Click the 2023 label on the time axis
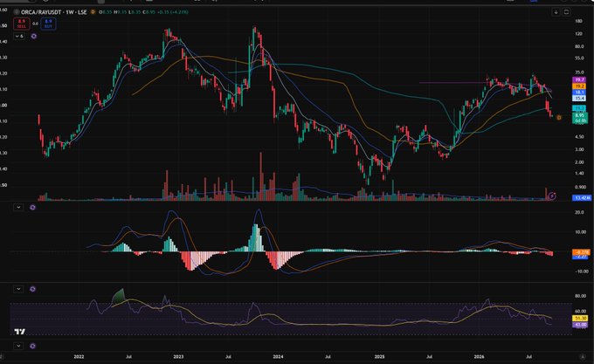 pos(178,357)
